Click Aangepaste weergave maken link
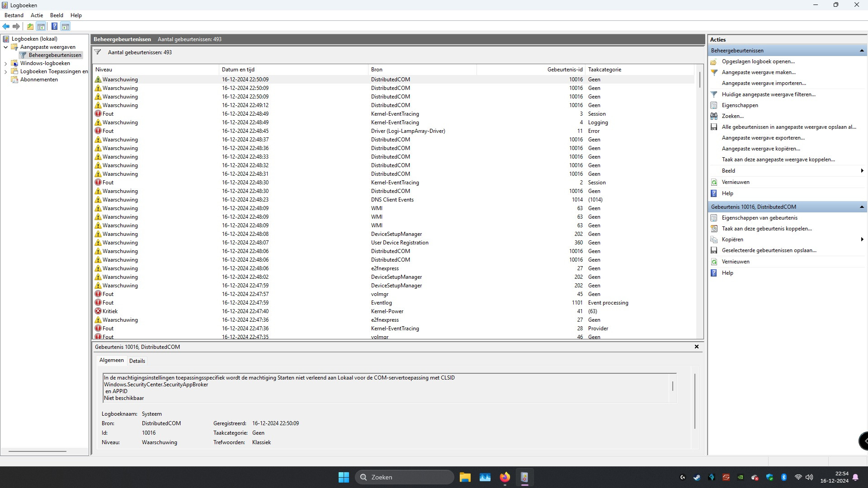Viewport: 868px width, 488px height. [759, 72]
